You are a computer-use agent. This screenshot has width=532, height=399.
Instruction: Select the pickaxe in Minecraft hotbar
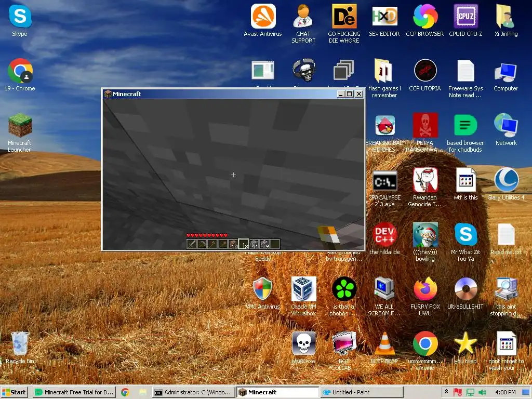point(202,244)
